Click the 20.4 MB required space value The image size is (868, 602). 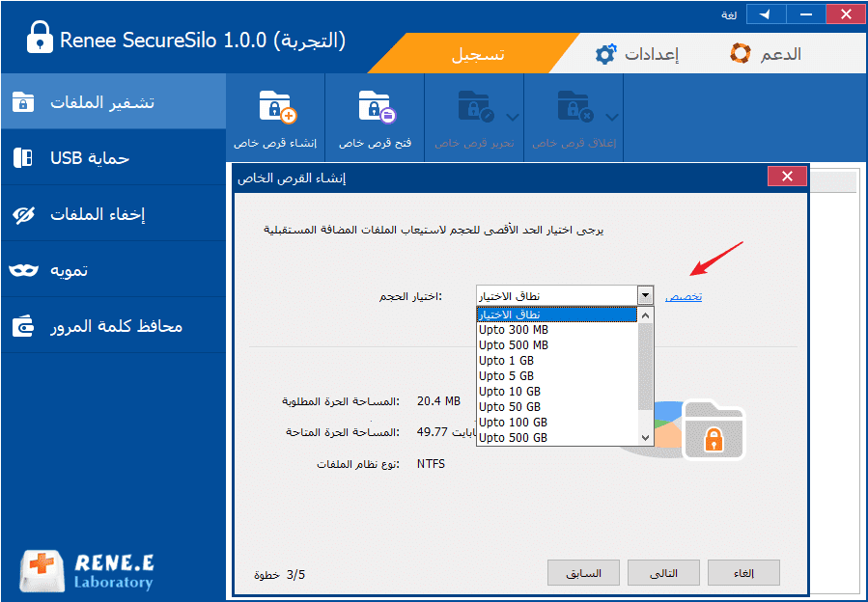point(438,401)
